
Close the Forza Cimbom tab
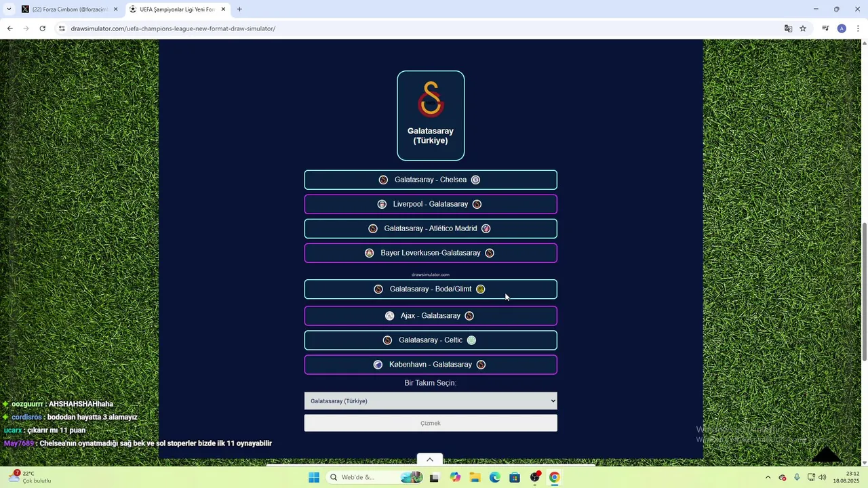point(115,9)
